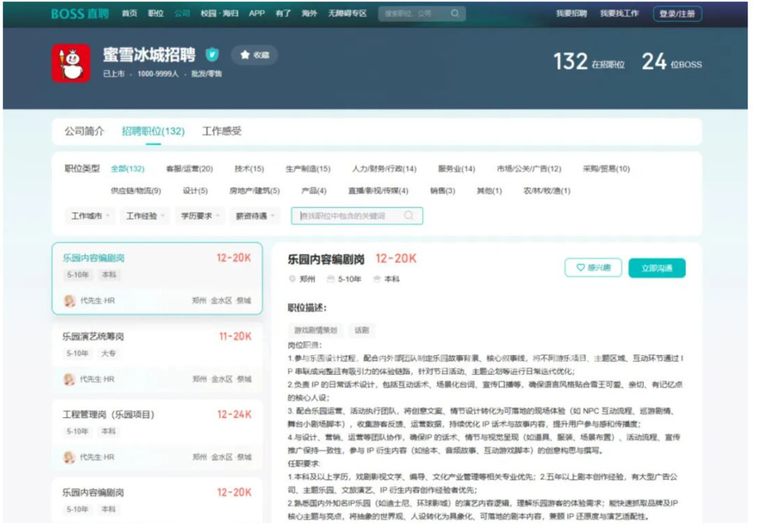Click the 立即沟通 button

point(657,268)
